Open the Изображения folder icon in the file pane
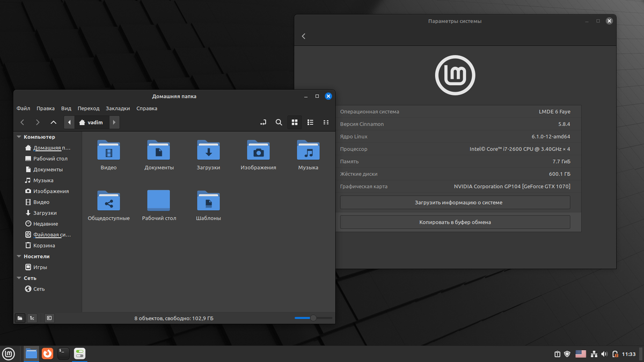This screenshot has width=644, height=362. [258, 150]
